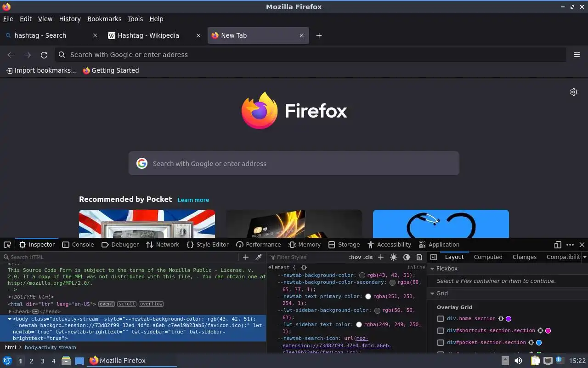Open the DevTools three-dots customize menu
Image resolution: width=588 pixels, height=368 pixels.
tap(570, 245)
